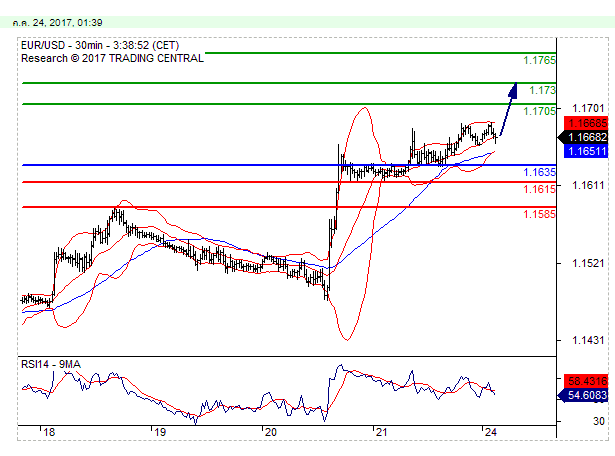615x456 pixels.
Task: Click the black current price tag 1.16682
Action: (583, 137)
